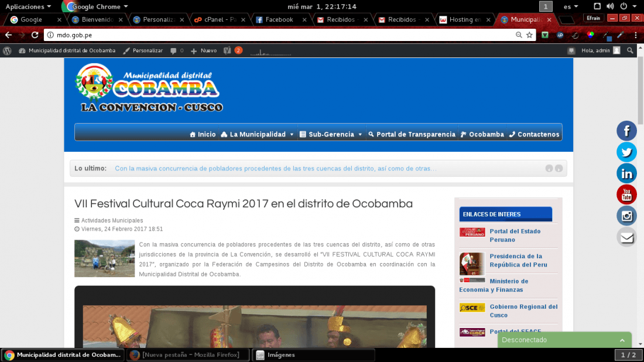Open the Nuevo content menu
644x362 pixels.
[x=204, y=50]
